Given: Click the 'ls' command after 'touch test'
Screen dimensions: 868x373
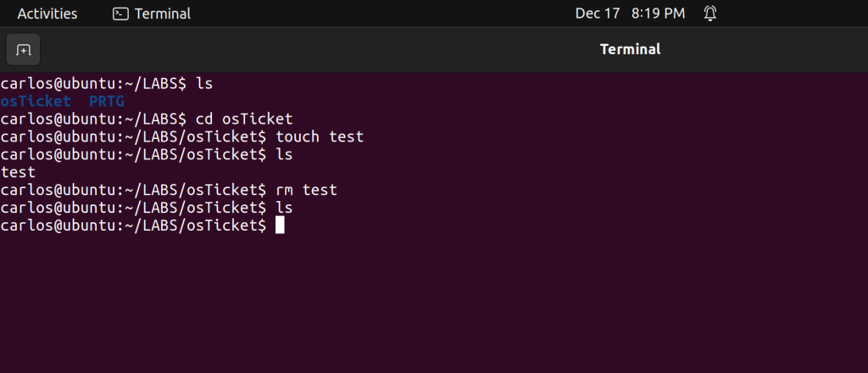Looking at the screenshot, I should pyautogui.click(x=284, y=155).
